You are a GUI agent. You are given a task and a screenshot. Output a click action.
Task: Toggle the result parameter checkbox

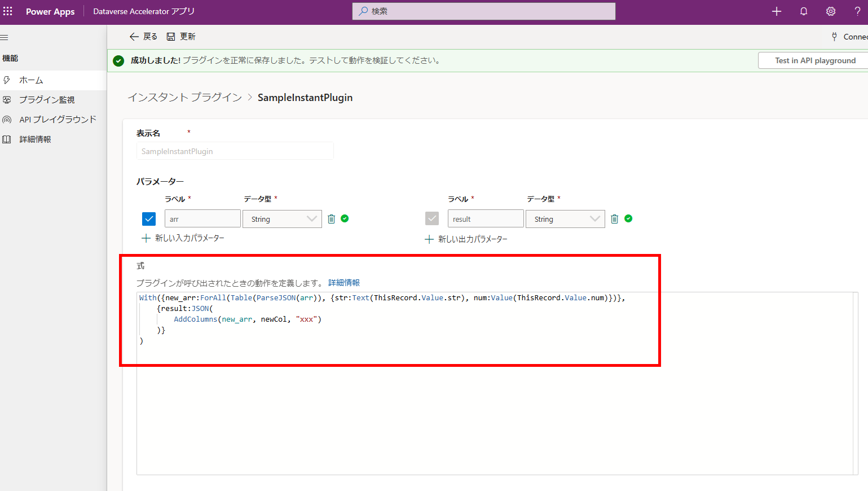pos(432,219)
